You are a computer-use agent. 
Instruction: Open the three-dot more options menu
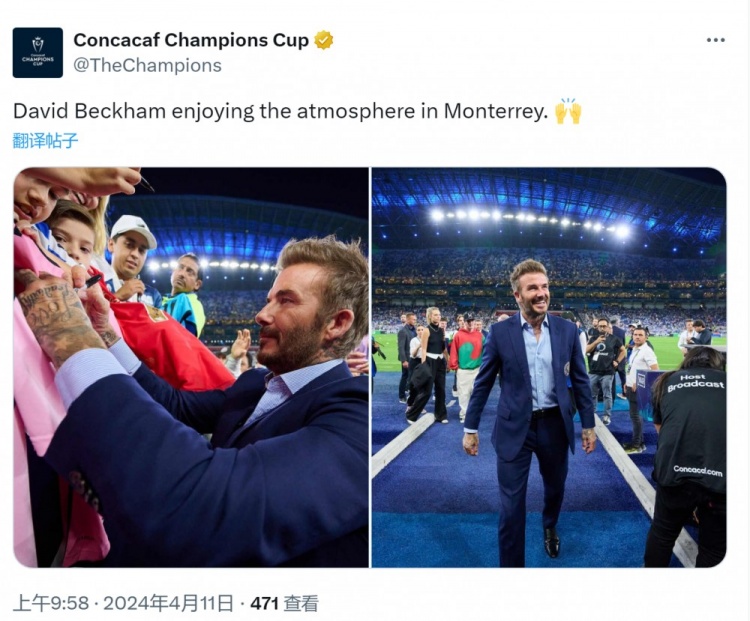715,40
